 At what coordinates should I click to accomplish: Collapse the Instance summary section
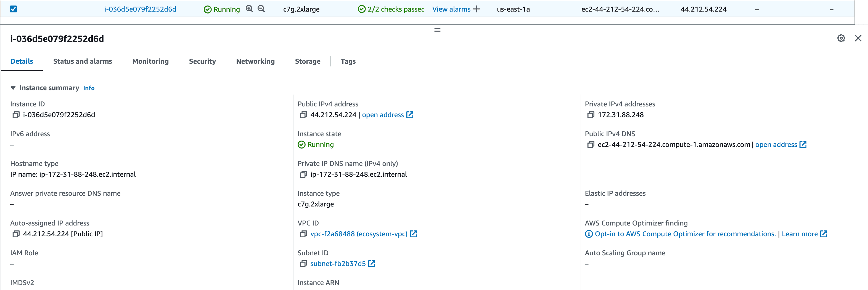point(13,88)
